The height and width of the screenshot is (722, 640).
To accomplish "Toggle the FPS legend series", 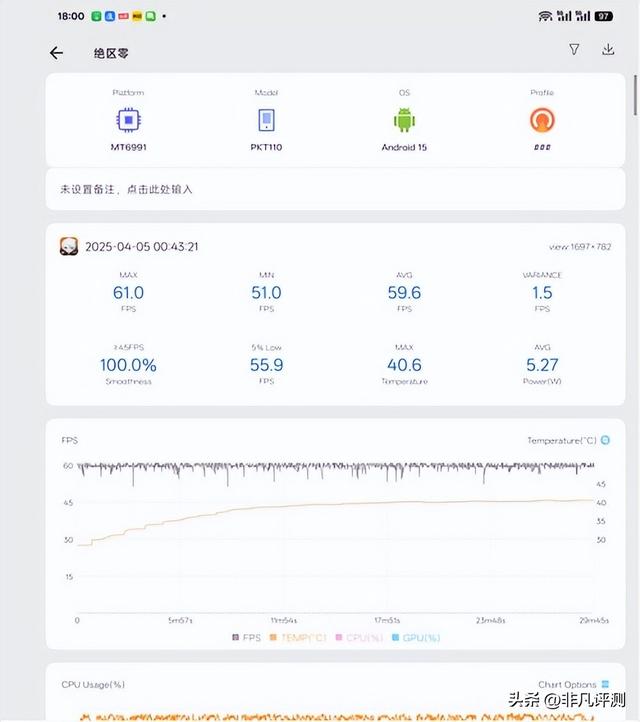I will [246, 638].
